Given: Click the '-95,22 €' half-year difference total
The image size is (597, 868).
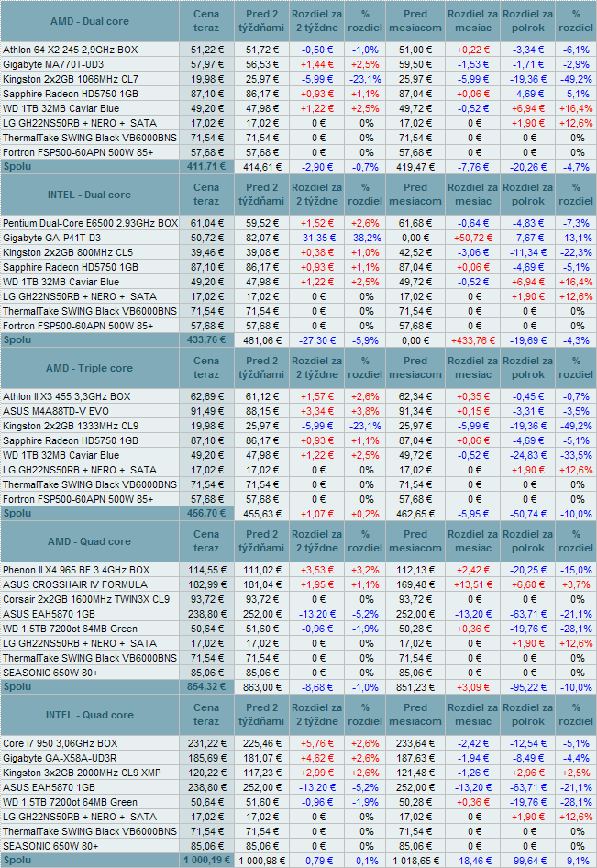Looking at the screenshot, I should coord(528,687).
